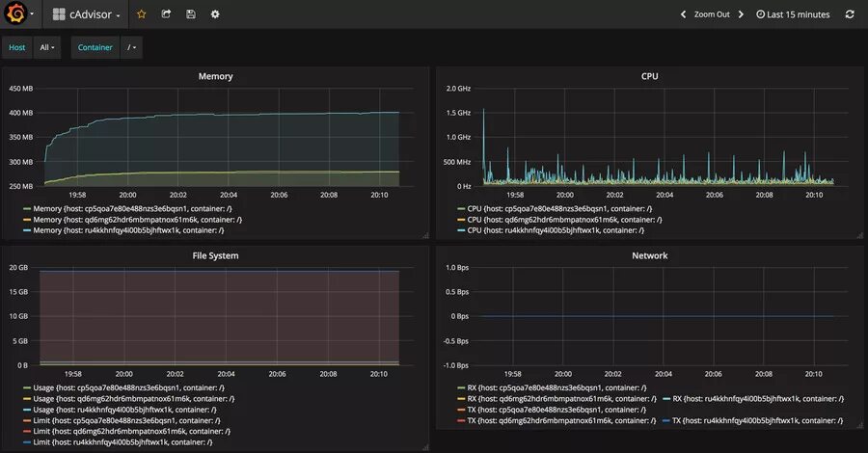
Task: Refresh the dashboard with refresh icon
Action: 850,14
